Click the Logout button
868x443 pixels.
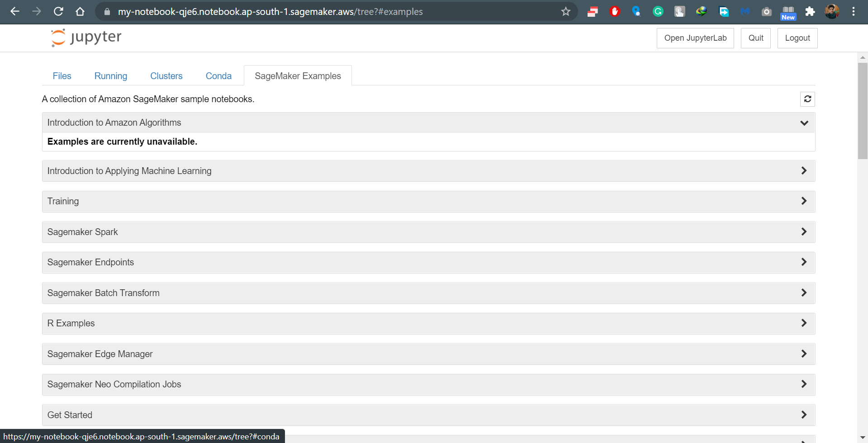point(797,38)
